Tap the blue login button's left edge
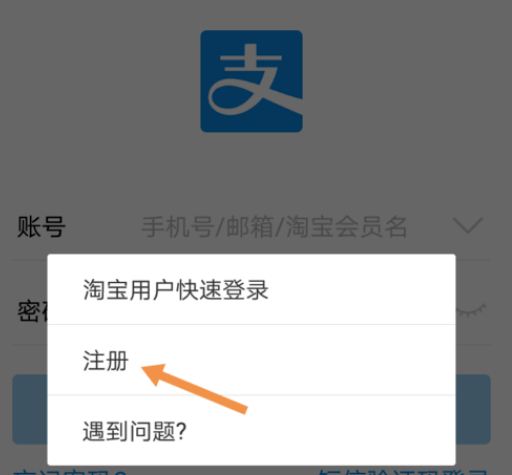This screenshot has width=512, height=475. (x=30, y=409)
